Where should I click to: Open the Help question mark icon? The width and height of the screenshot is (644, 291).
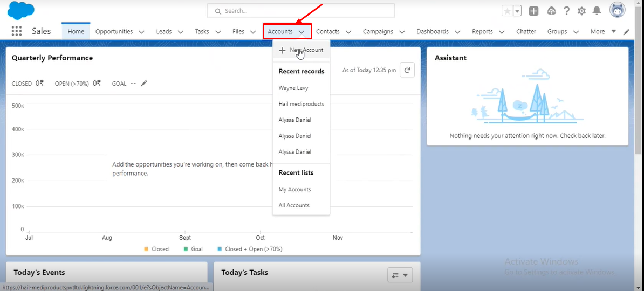coord(567,11)
